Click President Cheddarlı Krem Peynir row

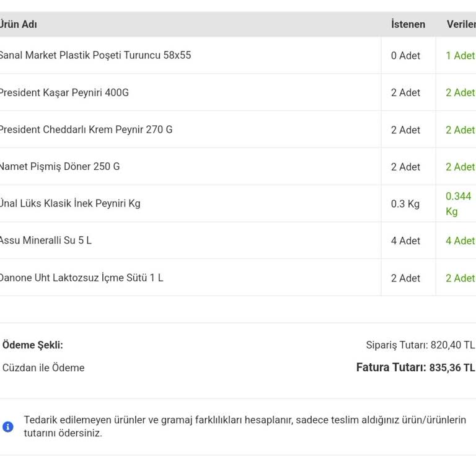point(85,130)
